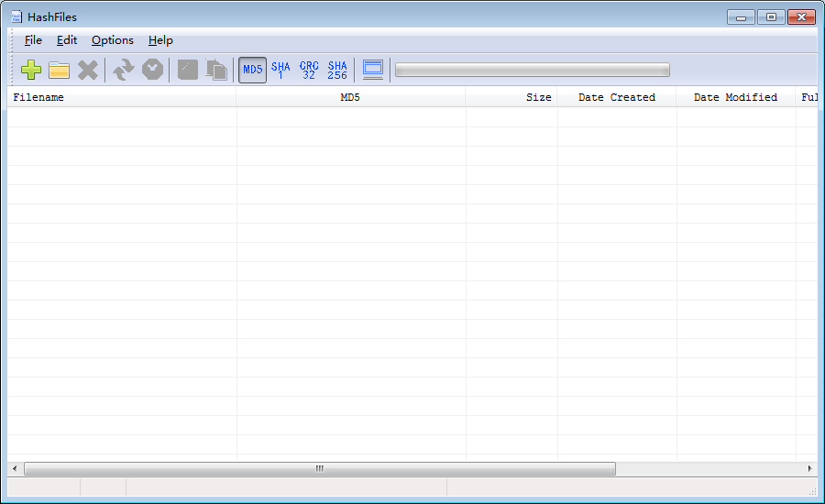Sort by the MD5 column header
This screenshot has height=504, width=825.
click(350, 97)
